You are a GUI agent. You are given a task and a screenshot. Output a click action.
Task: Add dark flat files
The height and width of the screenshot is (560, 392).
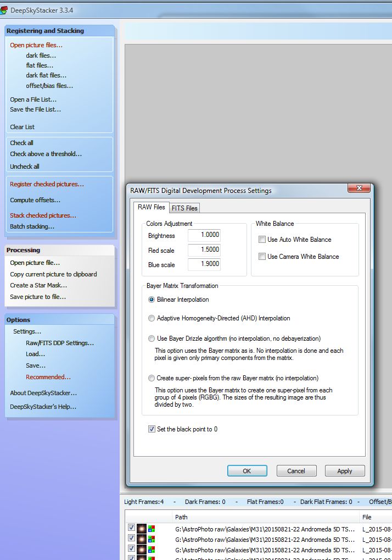(x=46, y=75)
